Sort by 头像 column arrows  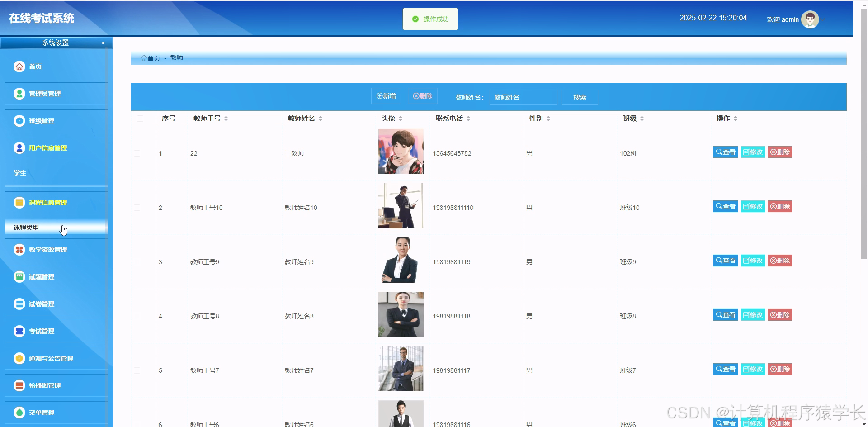tap(401, 119)
